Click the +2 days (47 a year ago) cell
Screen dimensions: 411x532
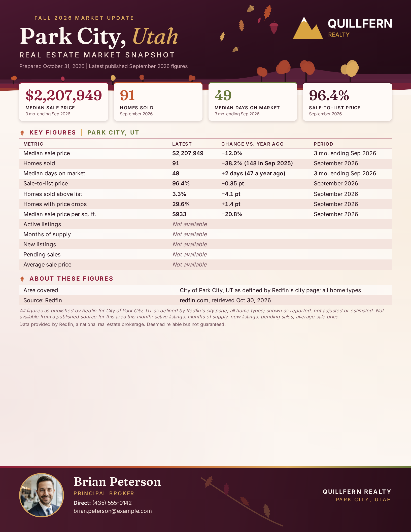[253, 173]
